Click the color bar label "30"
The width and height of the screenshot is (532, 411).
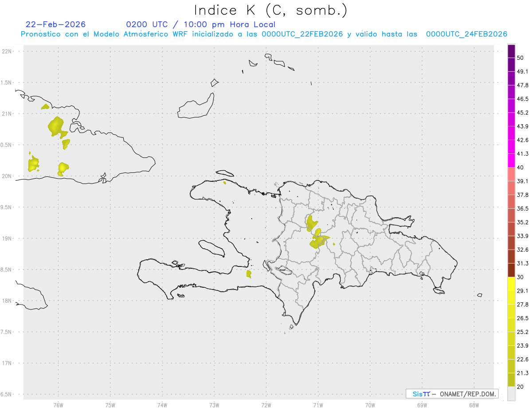coord(521,277)
